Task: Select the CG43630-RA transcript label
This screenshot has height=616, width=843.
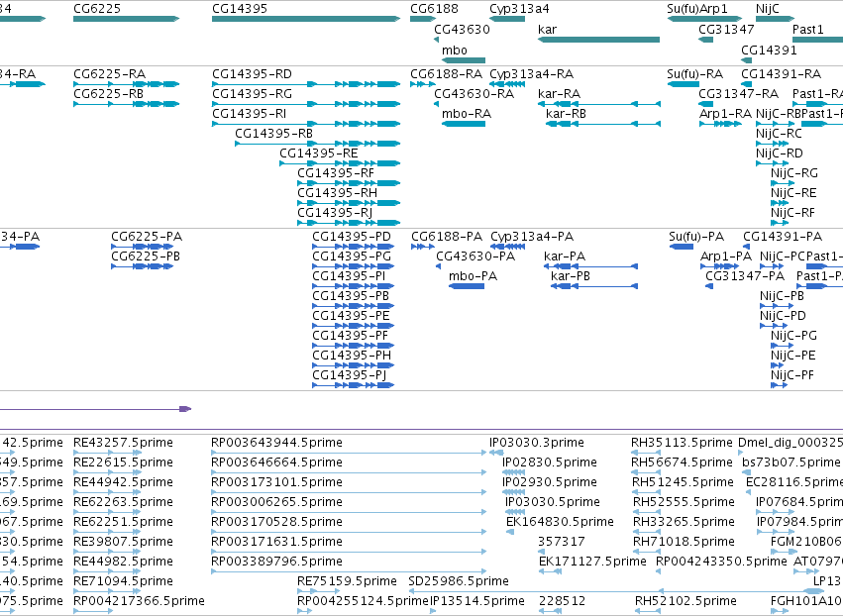Action: click(474, 93)
